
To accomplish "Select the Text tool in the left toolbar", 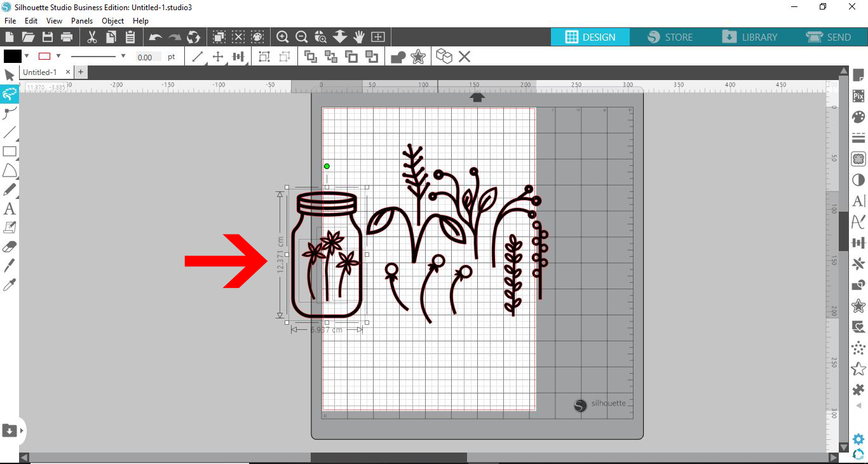I will [10, 208].
